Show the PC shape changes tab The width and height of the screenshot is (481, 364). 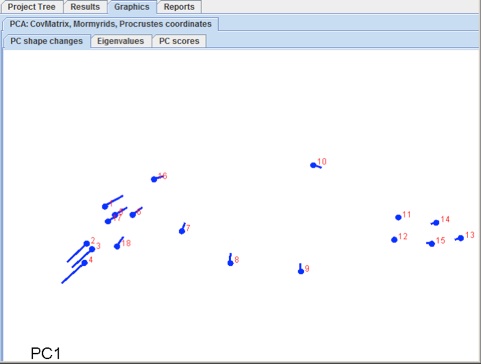(x=46, y=41)
